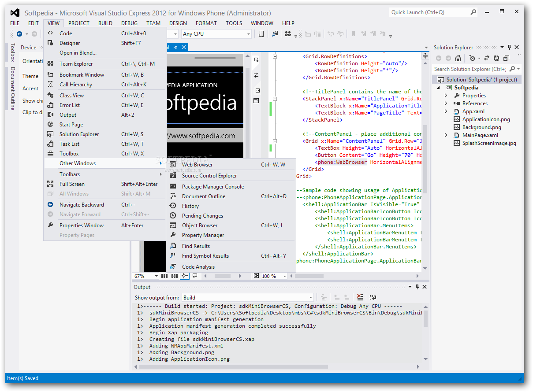Pin the Output panel with pushpin
This screenshot has height=392, width=533.
pyautogui.click(x=417, y=287)
